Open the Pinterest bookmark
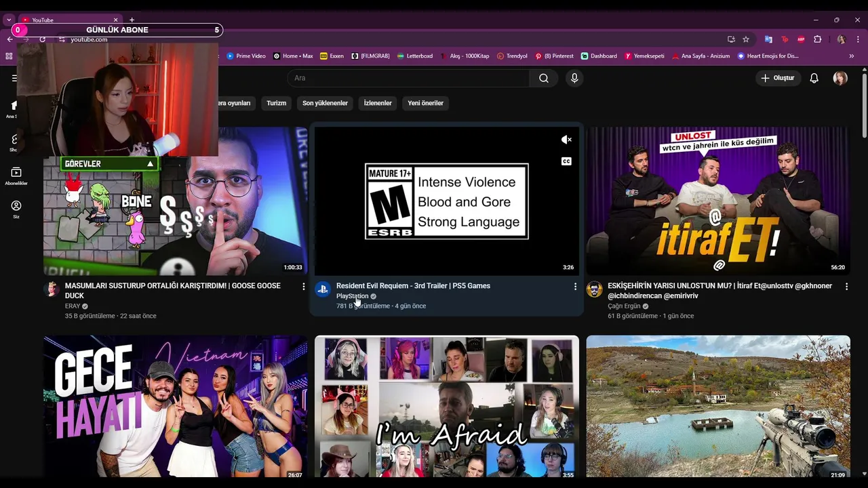 pos(554,56)
